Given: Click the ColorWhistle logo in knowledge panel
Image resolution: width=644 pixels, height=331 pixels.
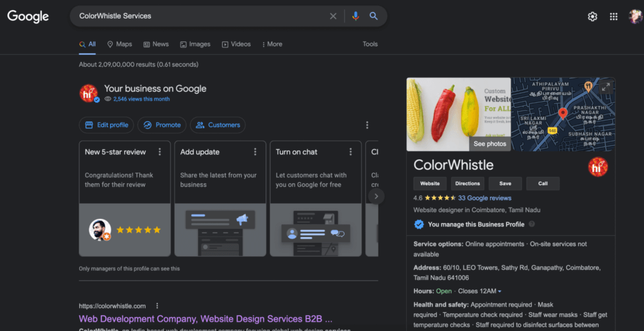Looking at the screenshot, I should (598, 167).
